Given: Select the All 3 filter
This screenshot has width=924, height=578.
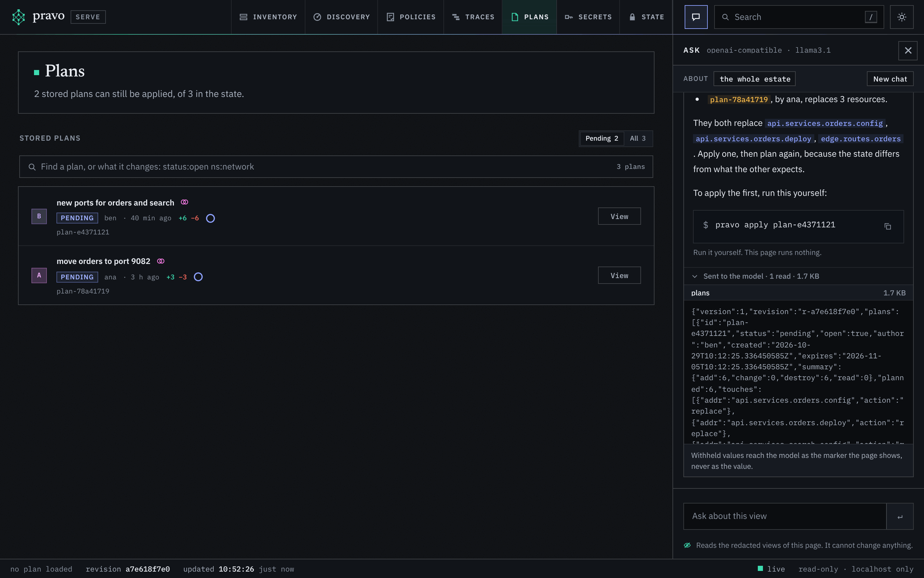Looking at the screenshot, I should click(637, 138).
